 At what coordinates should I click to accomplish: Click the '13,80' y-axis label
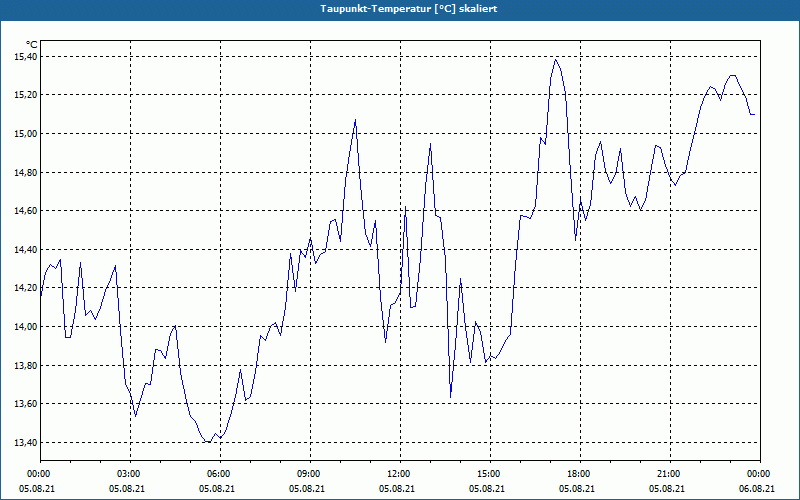pos(24,365)
